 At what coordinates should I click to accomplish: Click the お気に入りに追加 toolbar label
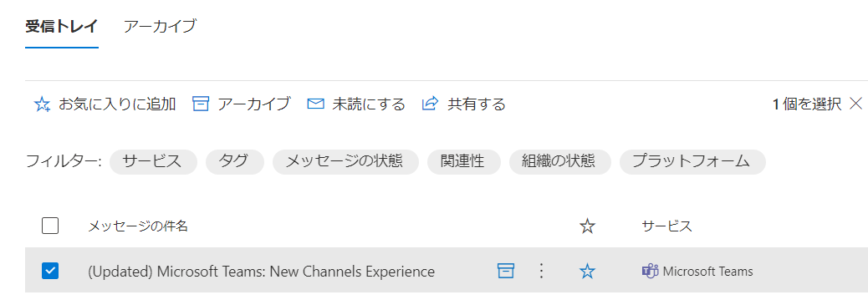point(117,104)
